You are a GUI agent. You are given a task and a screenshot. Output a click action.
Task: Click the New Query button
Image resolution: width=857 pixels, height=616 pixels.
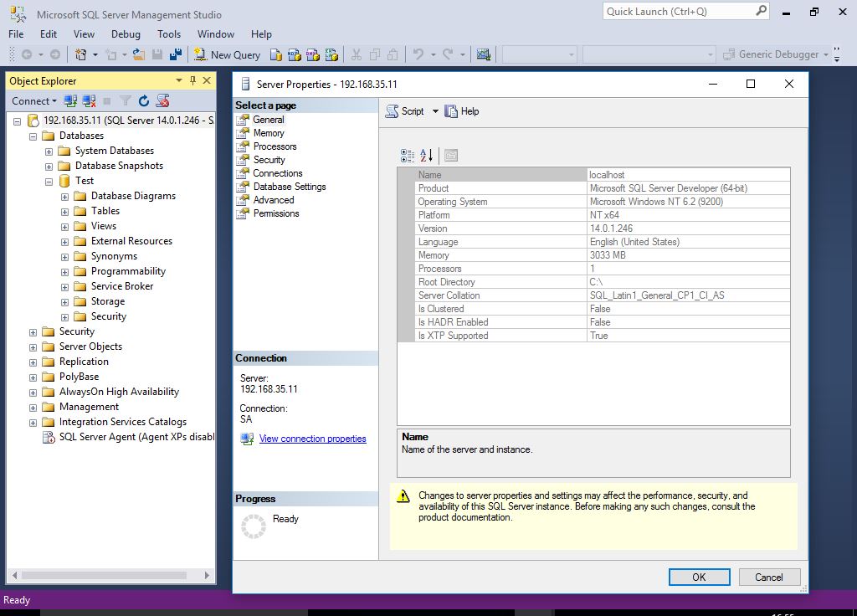(x=228, y=54)
